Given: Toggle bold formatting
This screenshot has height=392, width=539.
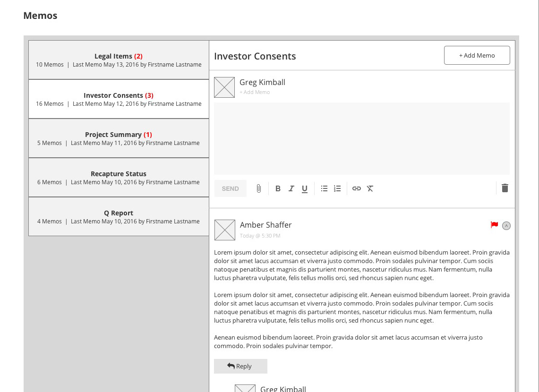Looking at the screenshot, I should (x=278, y=188).
